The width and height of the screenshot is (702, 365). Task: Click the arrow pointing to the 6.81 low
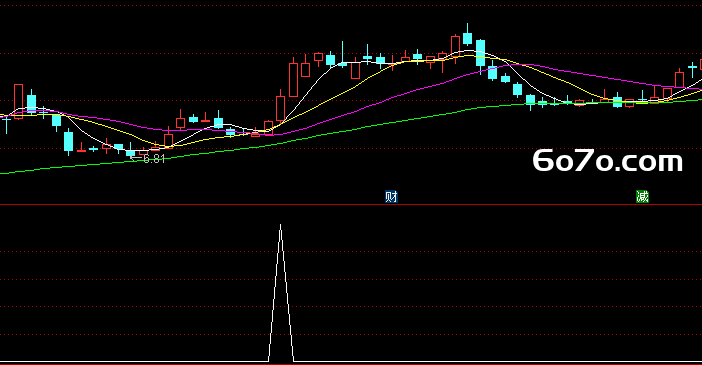pyautogui.click(x=136, y=158)
